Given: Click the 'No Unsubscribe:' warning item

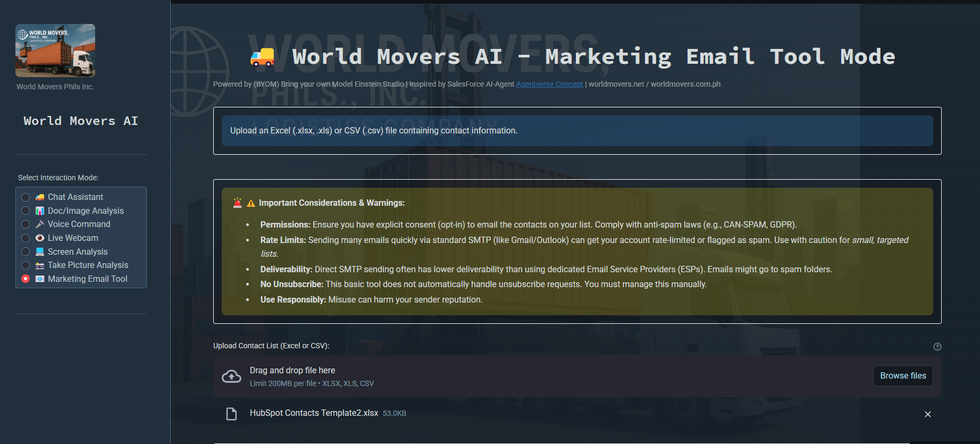Looking at the screenshot, I should (x=483, y=284).
